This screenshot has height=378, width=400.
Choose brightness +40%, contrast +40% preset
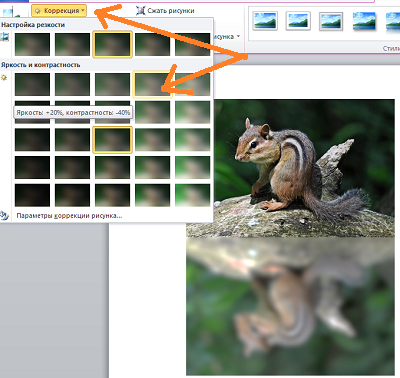click(x=192, y=195)
